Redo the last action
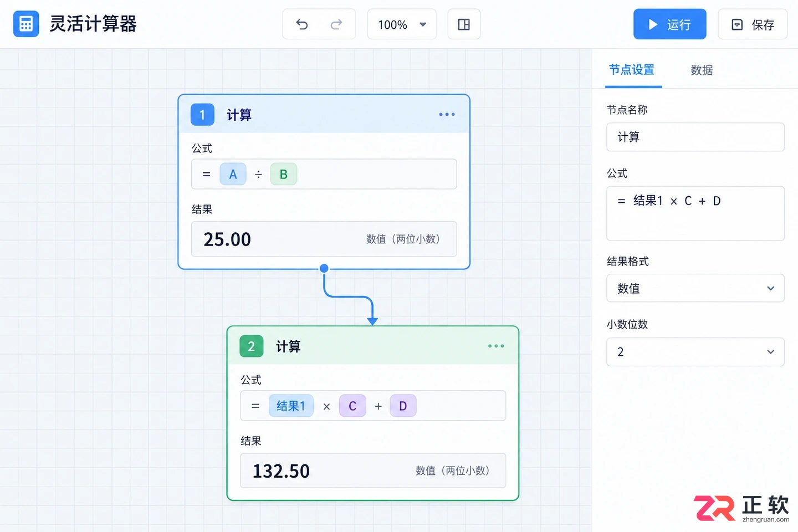The width and height of the screenshot is (798, 532). 336,24
